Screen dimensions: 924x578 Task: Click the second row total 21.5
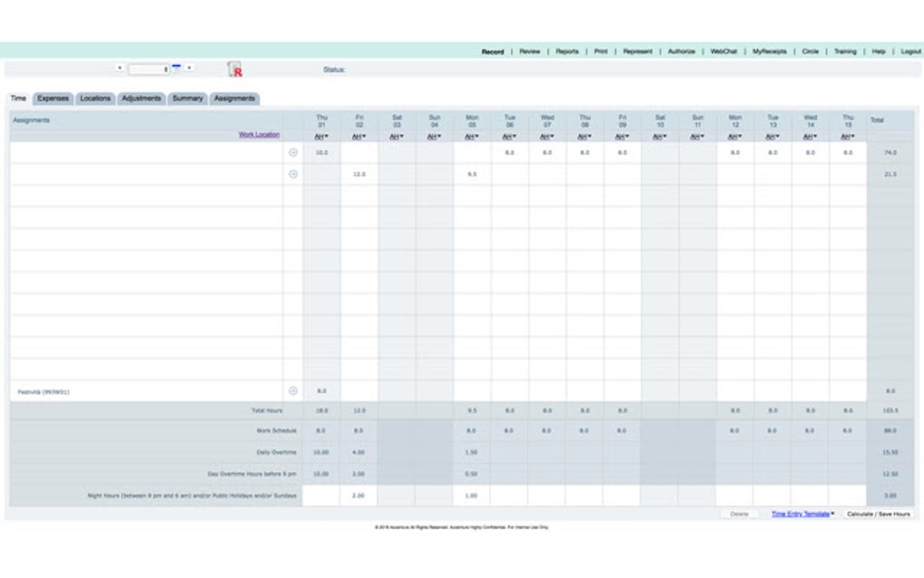coord(890,175)
